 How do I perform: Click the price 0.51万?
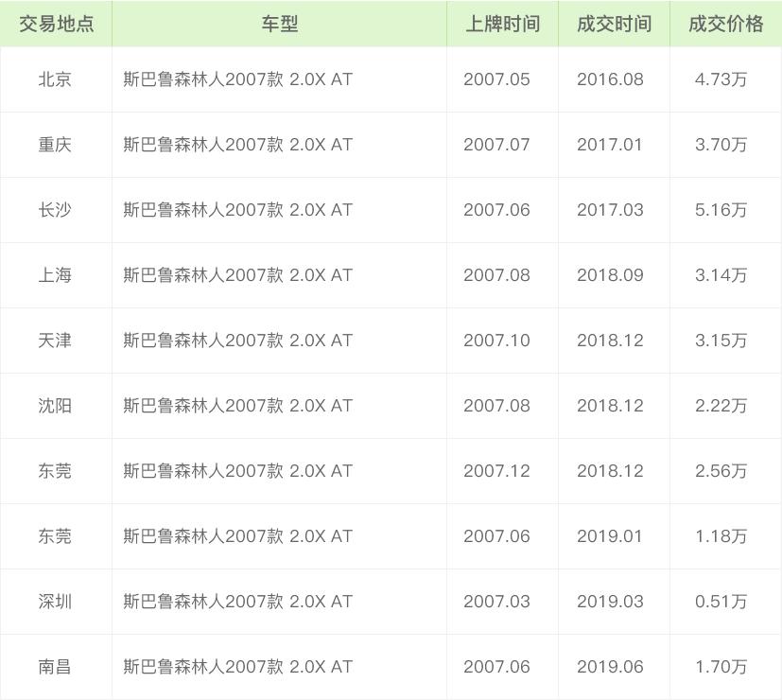[721, 602]
